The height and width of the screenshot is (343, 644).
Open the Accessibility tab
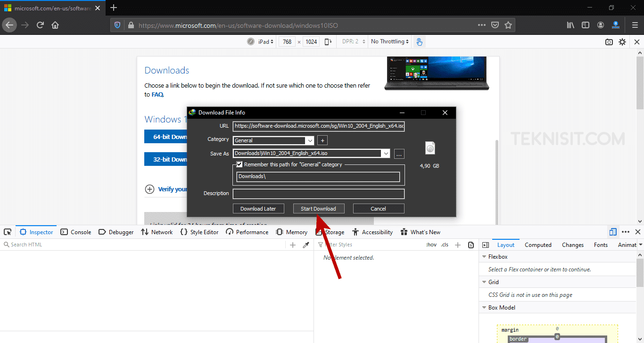(x=372, y=232)
